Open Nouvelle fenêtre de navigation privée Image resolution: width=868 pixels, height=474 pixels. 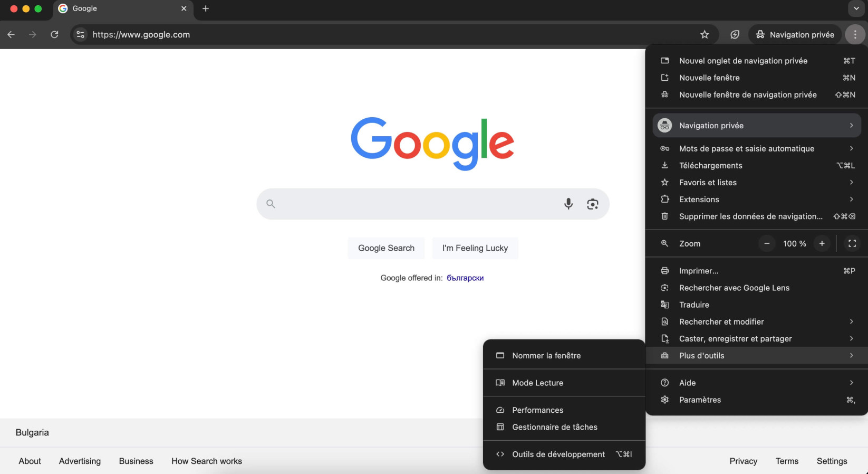757,94
